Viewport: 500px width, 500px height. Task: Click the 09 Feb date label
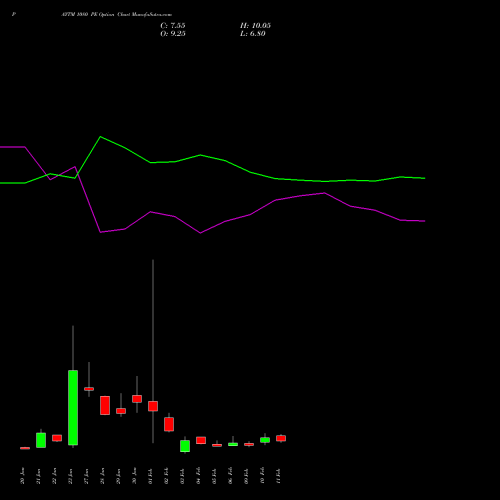point(246,476)
